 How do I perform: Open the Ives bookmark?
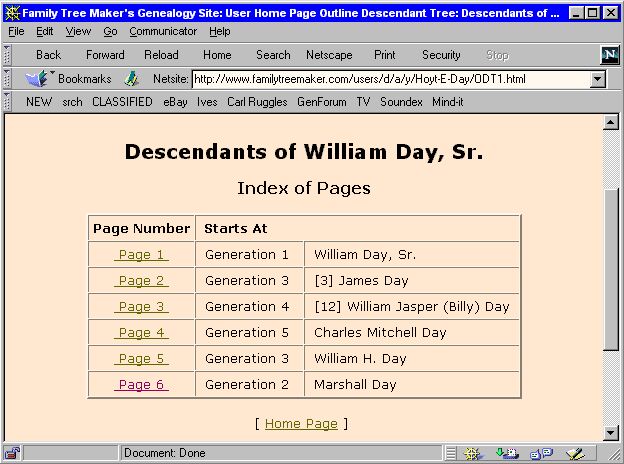[x=207, y=102]
